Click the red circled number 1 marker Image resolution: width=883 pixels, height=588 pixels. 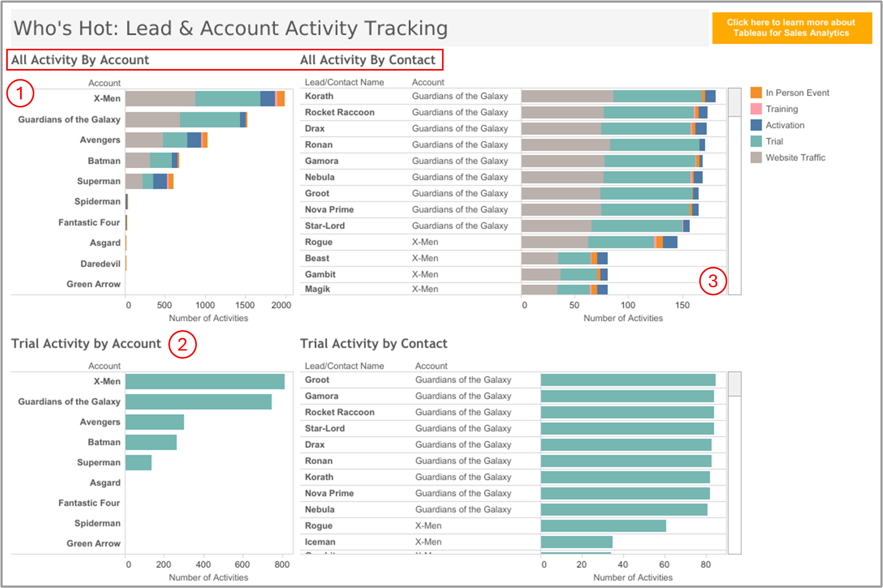pos(20,93)
